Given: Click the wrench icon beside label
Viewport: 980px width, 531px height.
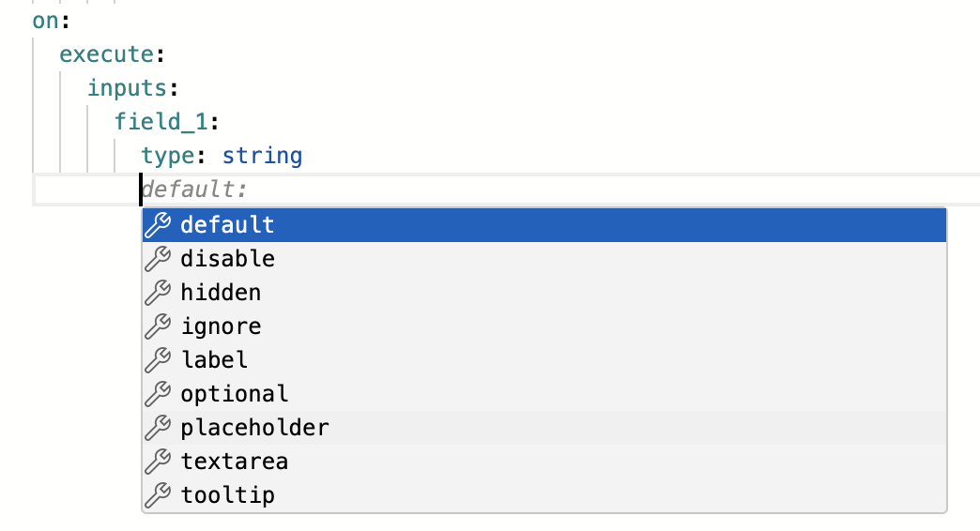Looking at the screenshot, I should click(159, 360).
